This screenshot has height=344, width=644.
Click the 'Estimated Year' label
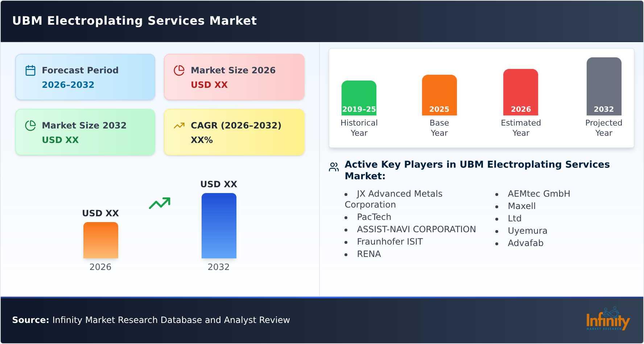(521, 128)
